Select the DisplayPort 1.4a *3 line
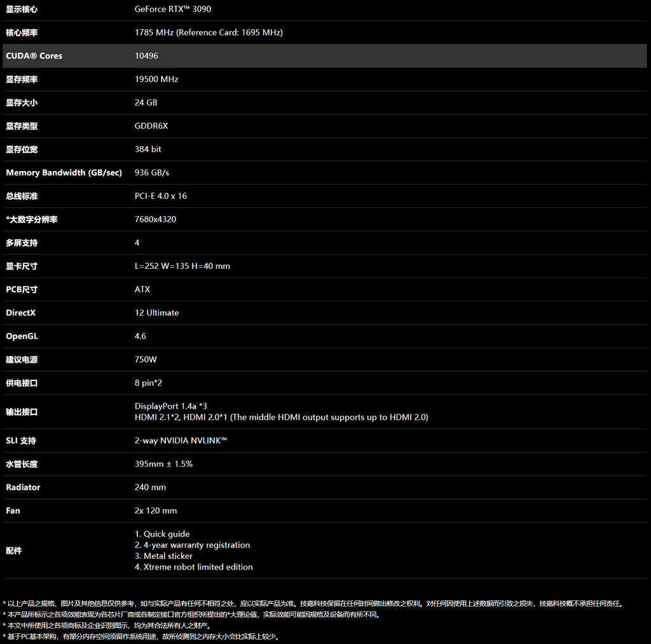 coord(170,406)
